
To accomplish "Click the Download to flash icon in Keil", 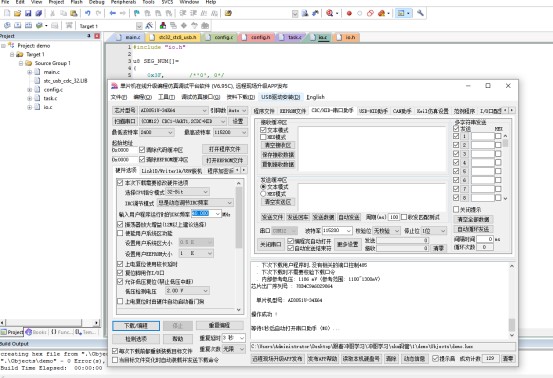I will tap(69, 25).
